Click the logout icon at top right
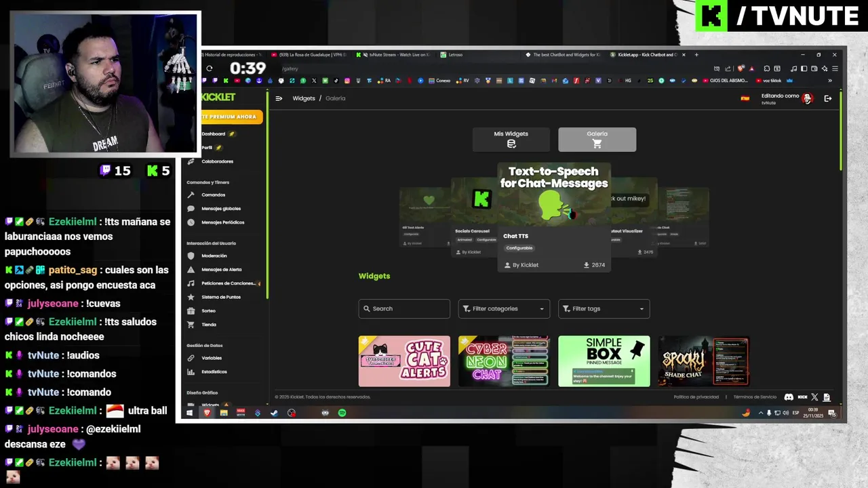 [x=828, y=98]
